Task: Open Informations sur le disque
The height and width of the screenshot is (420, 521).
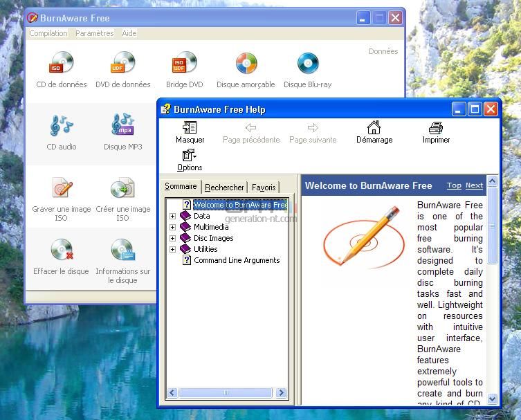Action: tap(123, 261)
